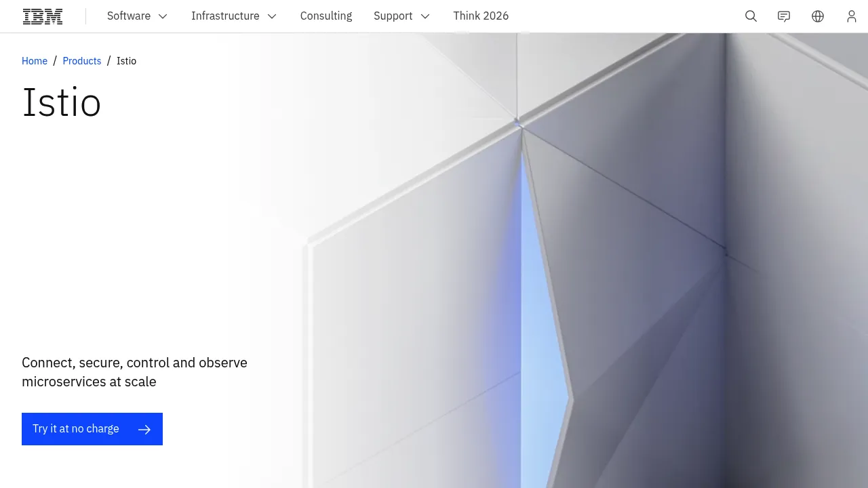Screen dimensions: 868x488
Task: Click the Connect, secure, control tagline
Action: coord(134,372)
